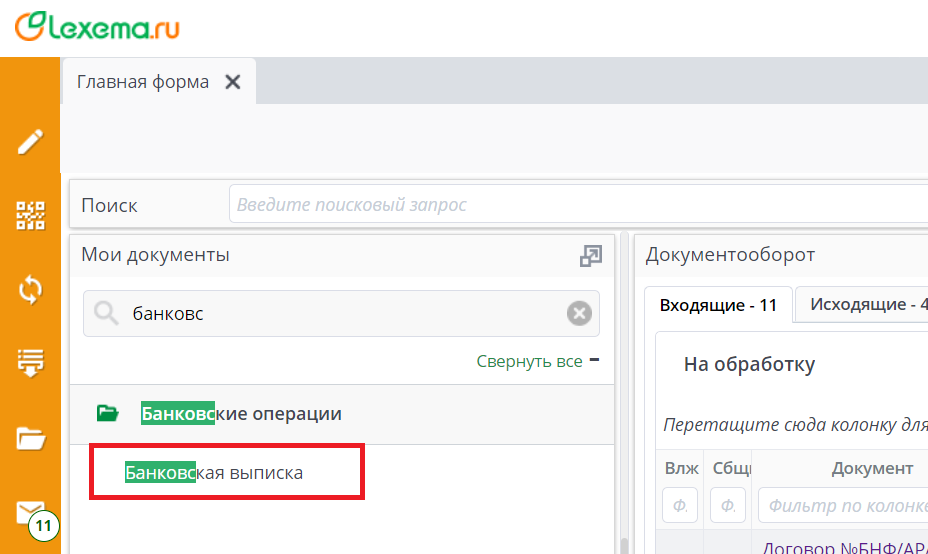Click the Влж column header

(x=679, y=468)
